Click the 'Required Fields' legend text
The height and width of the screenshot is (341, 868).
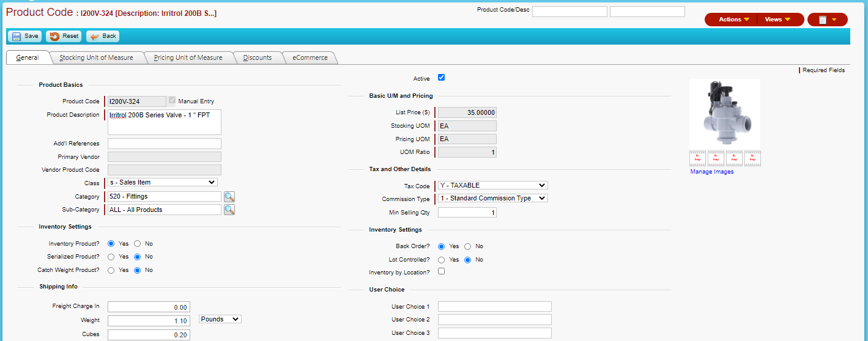click(823, 70)
